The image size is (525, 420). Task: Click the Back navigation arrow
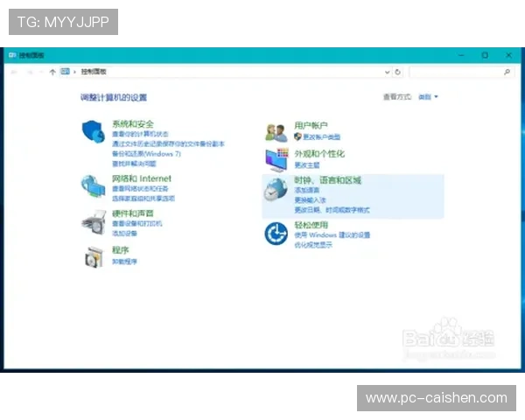(x=14, y=72)
